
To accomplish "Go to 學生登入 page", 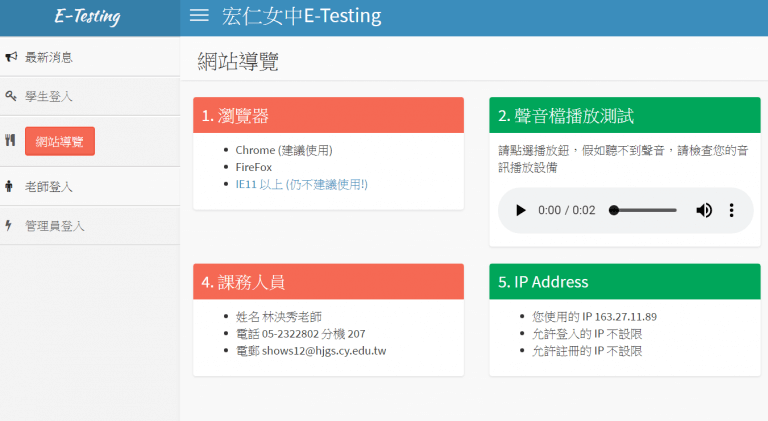I will pos(49,97).
